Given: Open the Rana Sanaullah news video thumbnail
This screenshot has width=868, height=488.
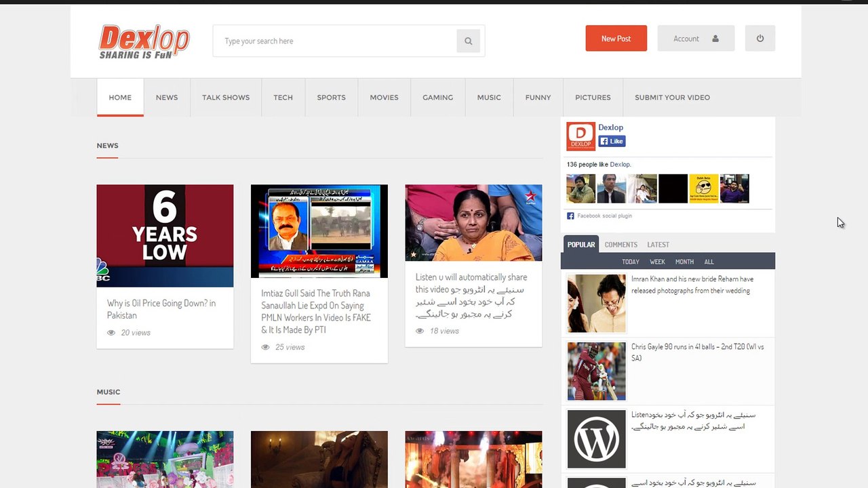Looking at the screenshot, I should coord(319,231).
